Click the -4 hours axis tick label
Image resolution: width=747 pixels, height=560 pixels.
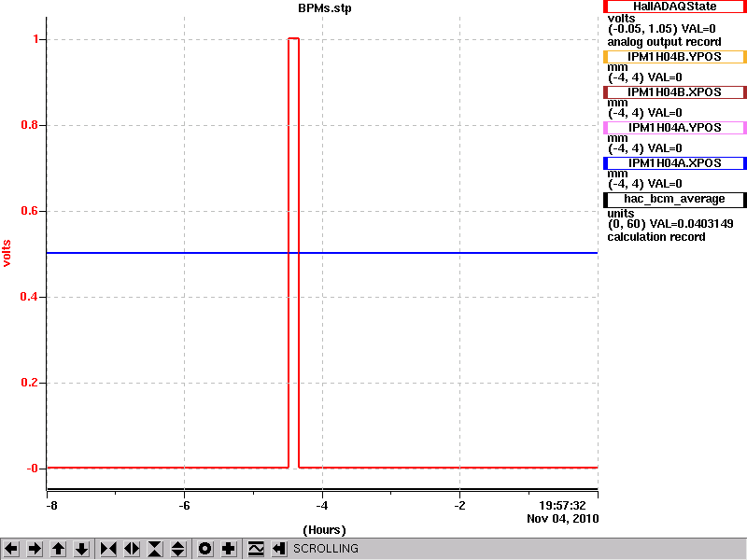coord(322,506)
